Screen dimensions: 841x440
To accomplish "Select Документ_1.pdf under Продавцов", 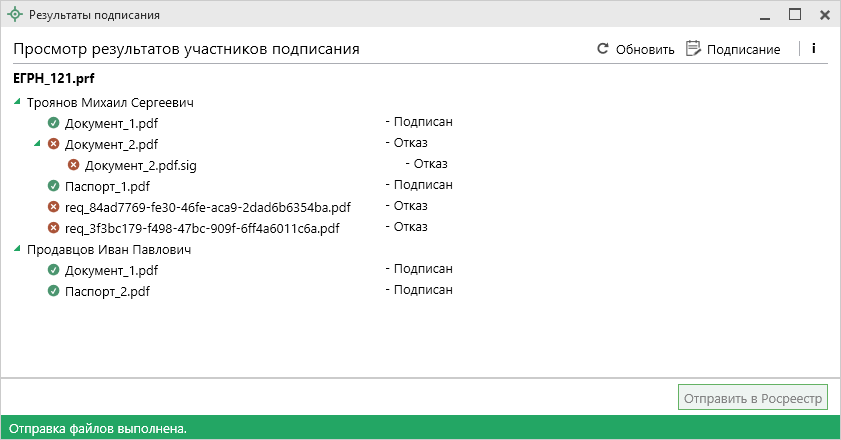I will point(111,271).
